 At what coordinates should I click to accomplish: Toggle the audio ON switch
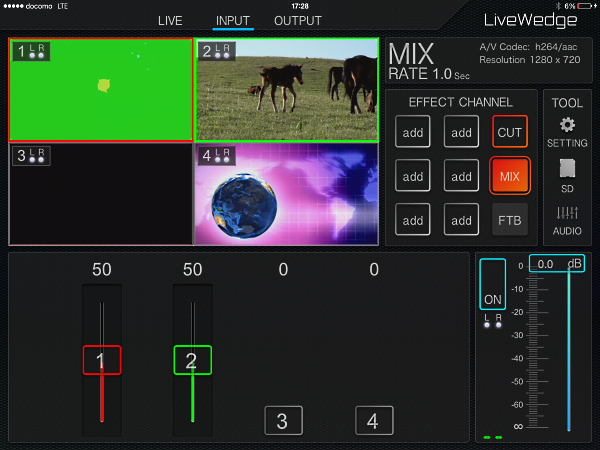[x=492, y=284]
